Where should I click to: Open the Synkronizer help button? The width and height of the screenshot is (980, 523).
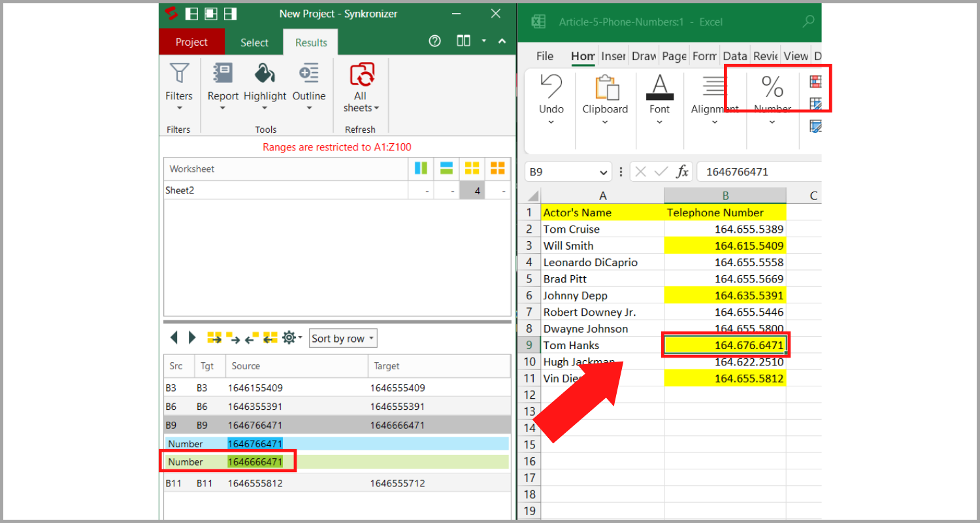click(434, 41)
